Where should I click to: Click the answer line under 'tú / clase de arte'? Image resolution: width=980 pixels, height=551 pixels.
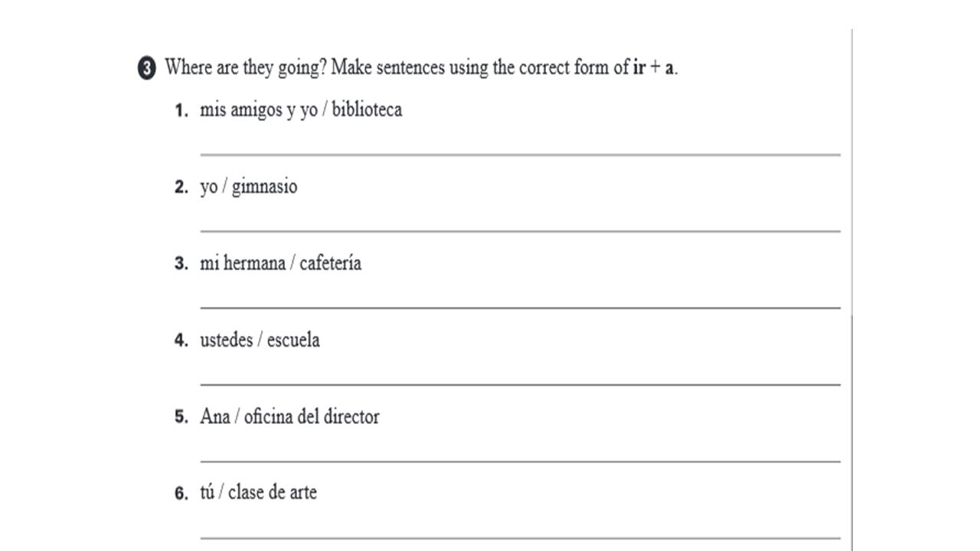coord(520,538)
